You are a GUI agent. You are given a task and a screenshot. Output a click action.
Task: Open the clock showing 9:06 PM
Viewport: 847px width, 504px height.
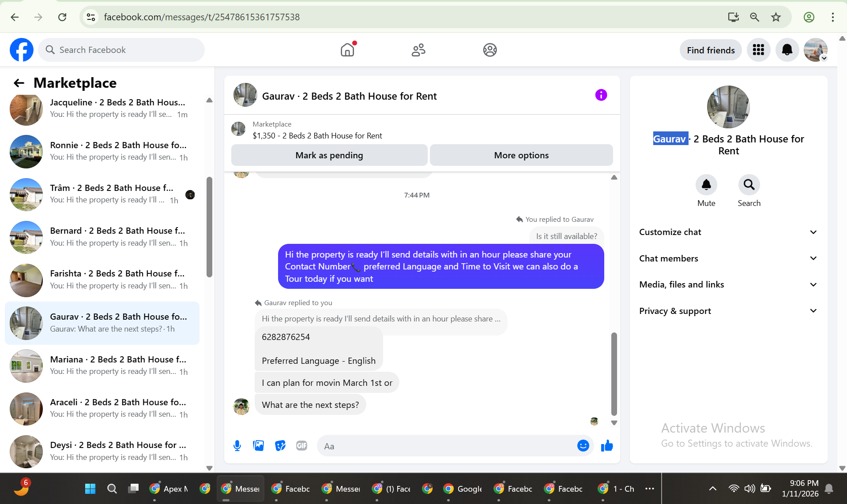click(x=800, y=489)
